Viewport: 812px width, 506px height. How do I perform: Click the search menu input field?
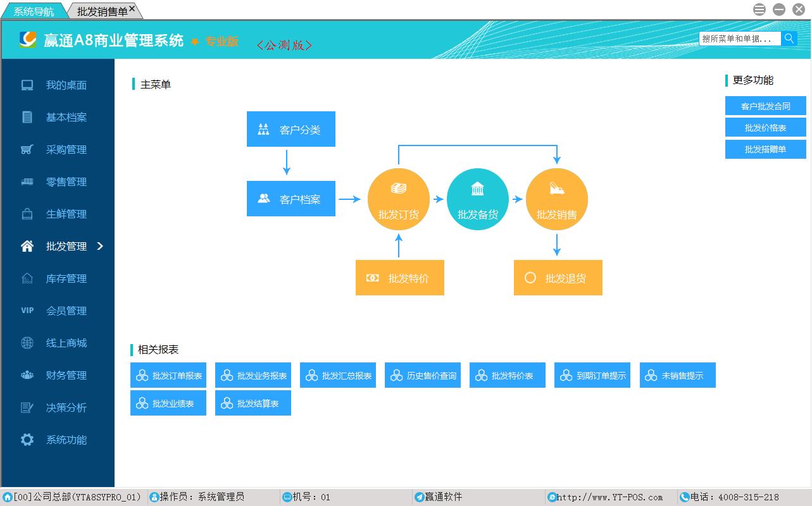click(739, 39)
